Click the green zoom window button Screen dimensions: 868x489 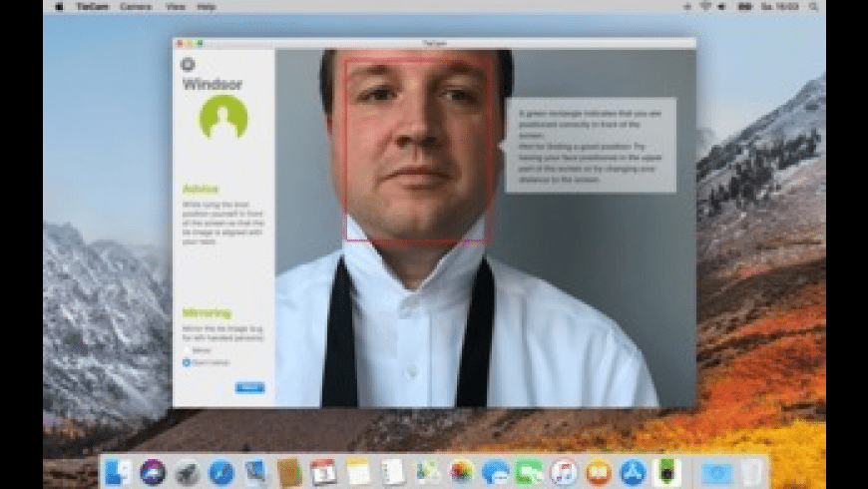[200, 43]
